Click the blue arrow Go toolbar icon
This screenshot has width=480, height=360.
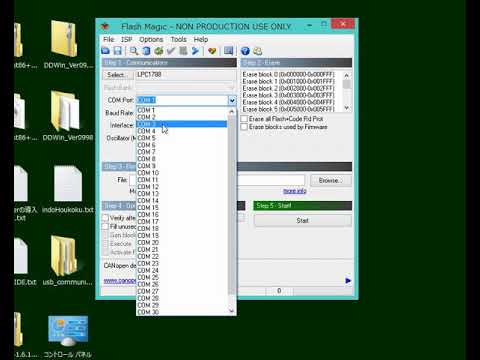(x=195, y=51)
